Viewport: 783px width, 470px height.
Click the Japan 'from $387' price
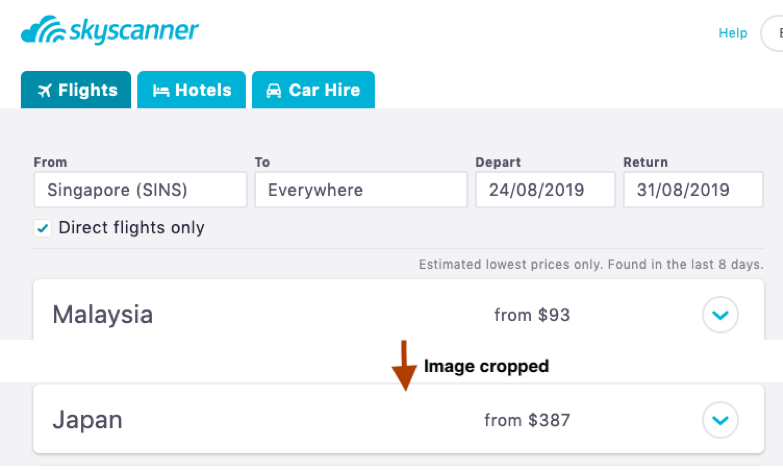(527, 420)
